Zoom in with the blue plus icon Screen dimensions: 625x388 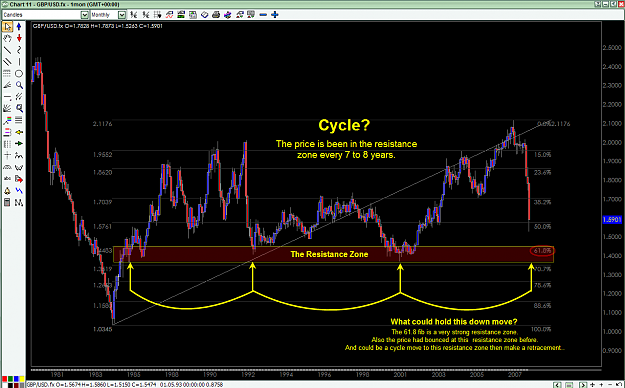pyautogui.click(x=275, y=15)
